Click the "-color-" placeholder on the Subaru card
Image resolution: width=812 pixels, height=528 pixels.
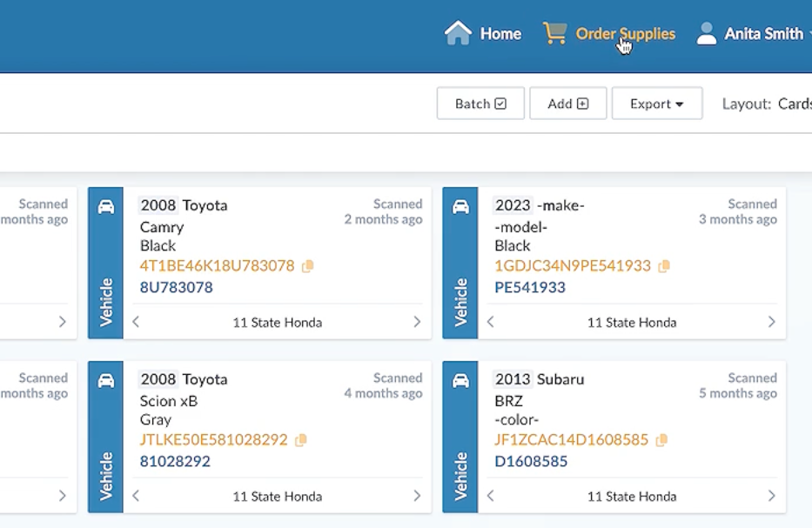click(516, 420)
